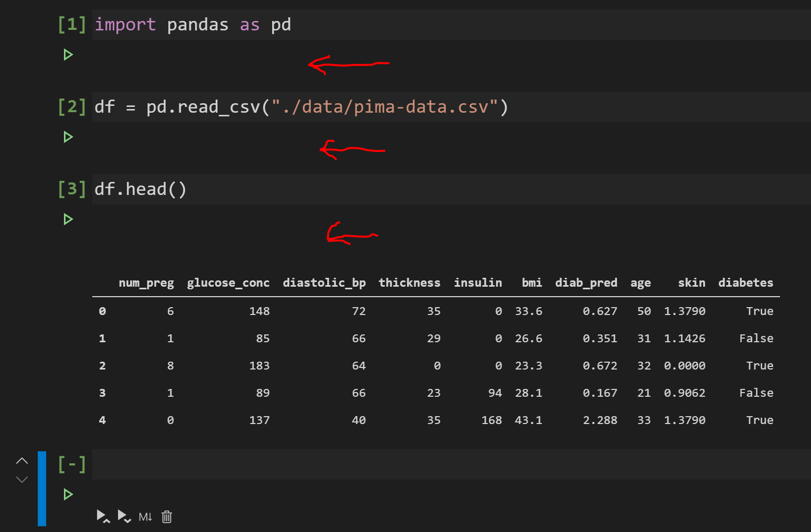Delete the empty cell with trash icon
This screenshot has width=811, height=532.
coord(166,516)
